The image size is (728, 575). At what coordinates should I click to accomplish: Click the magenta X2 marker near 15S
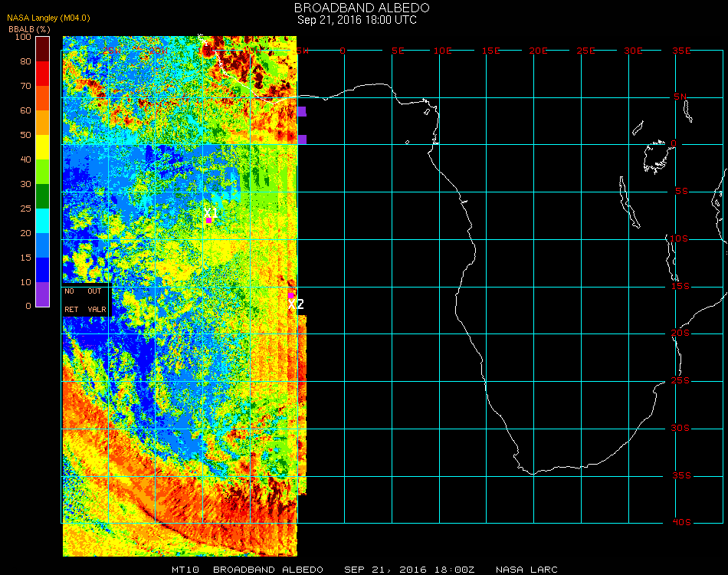(290, 295)
